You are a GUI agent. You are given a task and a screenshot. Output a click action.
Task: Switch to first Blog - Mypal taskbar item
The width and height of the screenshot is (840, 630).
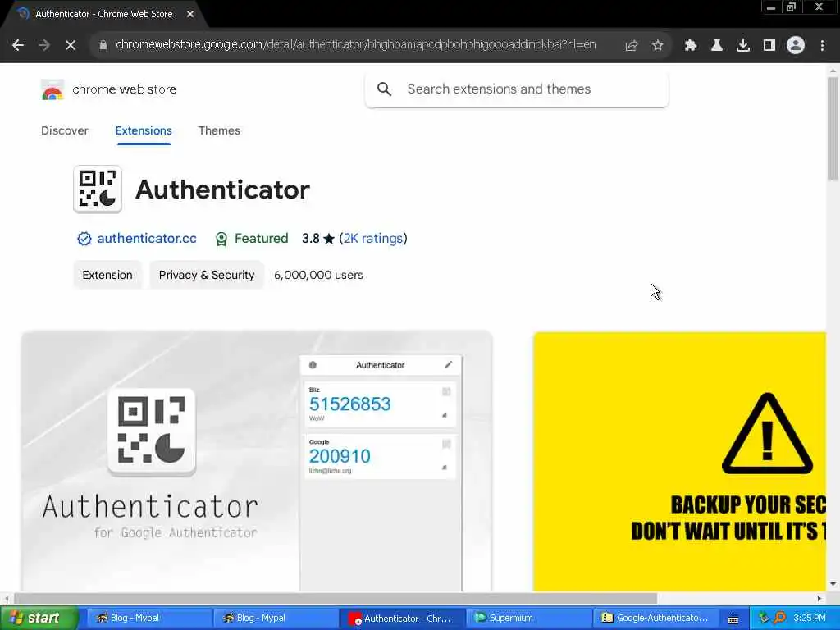pyautogui.click(x=149, y=618)
